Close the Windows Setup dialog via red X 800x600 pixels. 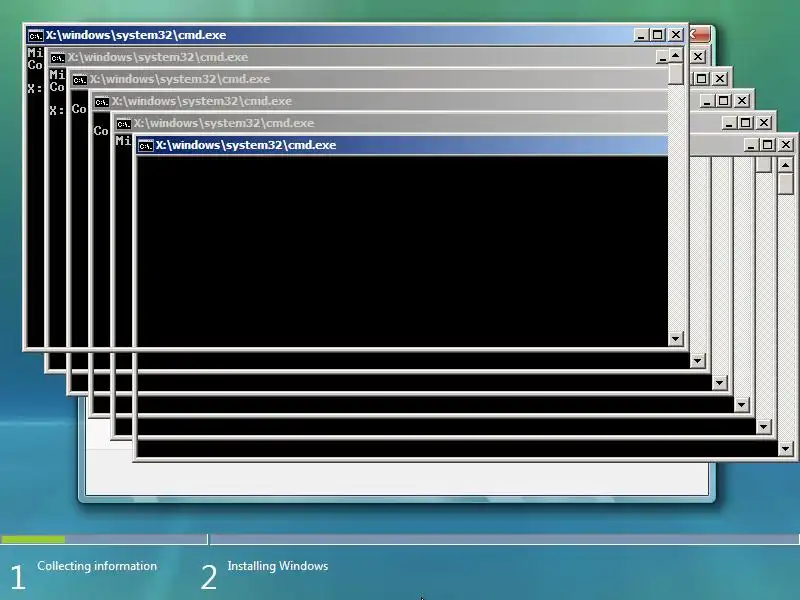pyautogui.click(x=699, y=35)
